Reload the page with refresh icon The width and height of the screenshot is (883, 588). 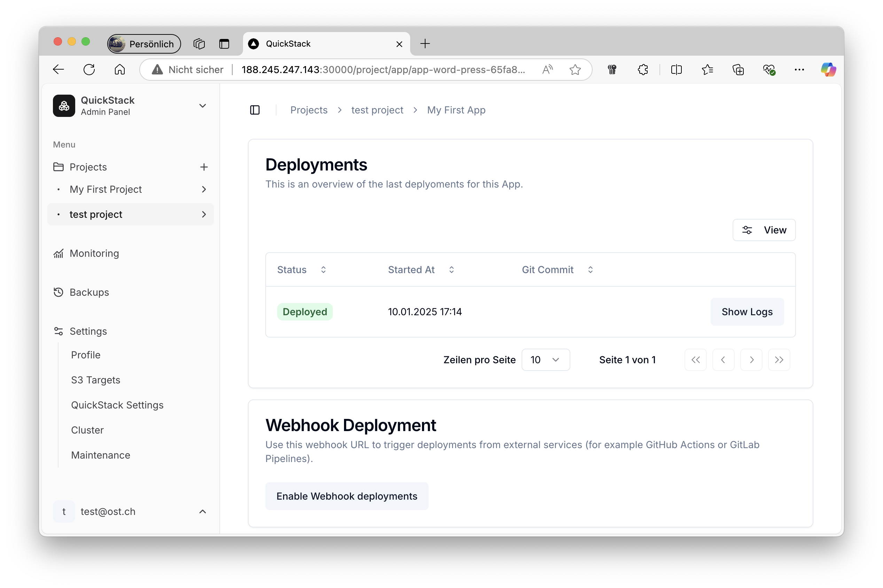pos(89,69)
